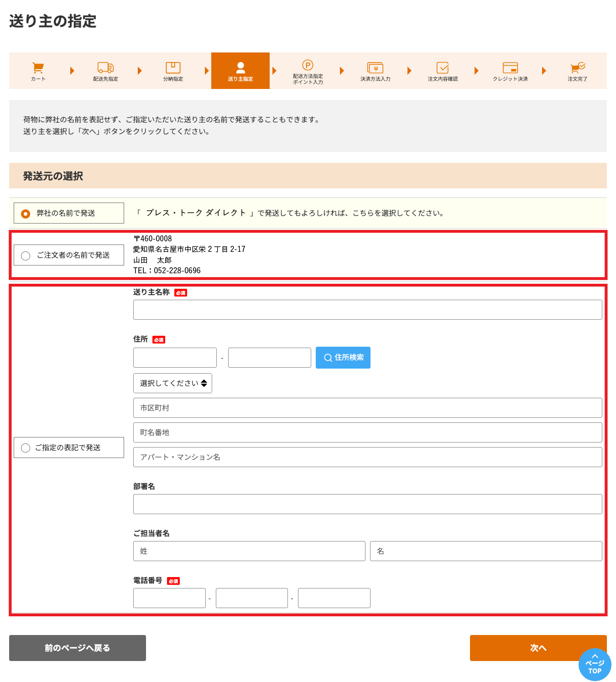Click the 配送先指定 step label
The width and height of the screenshot is (616, 682).
pos(105,79)
